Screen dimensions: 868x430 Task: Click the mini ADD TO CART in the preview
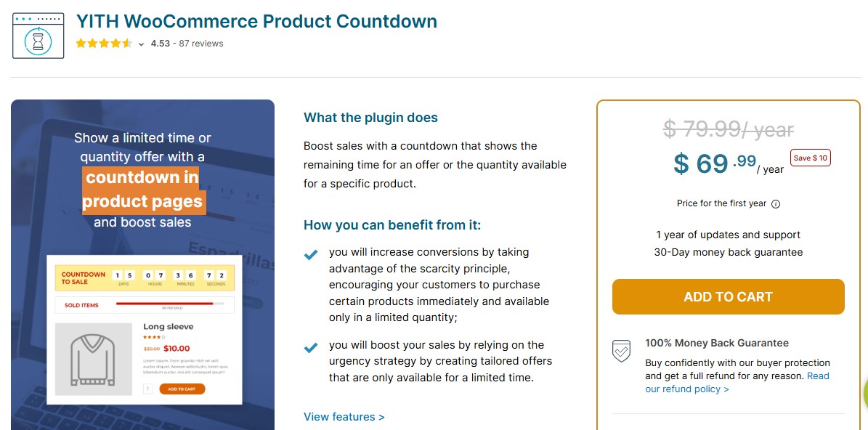(182, 389)
